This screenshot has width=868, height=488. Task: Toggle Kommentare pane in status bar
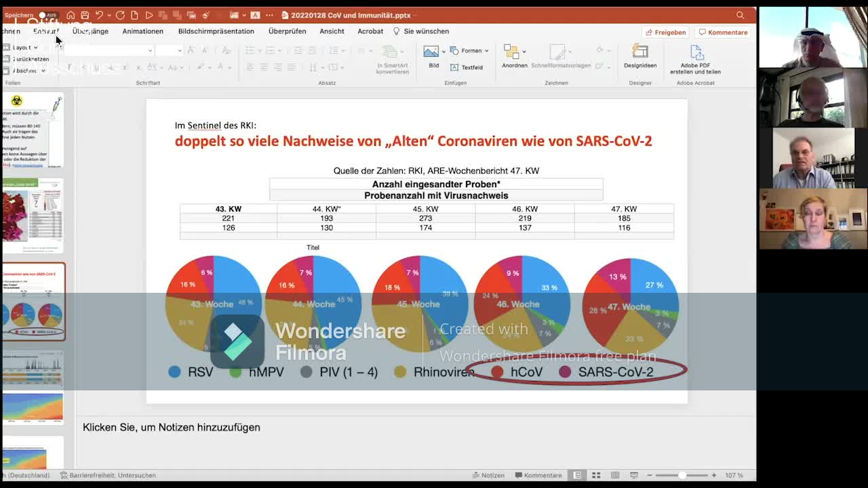[538, 475]
